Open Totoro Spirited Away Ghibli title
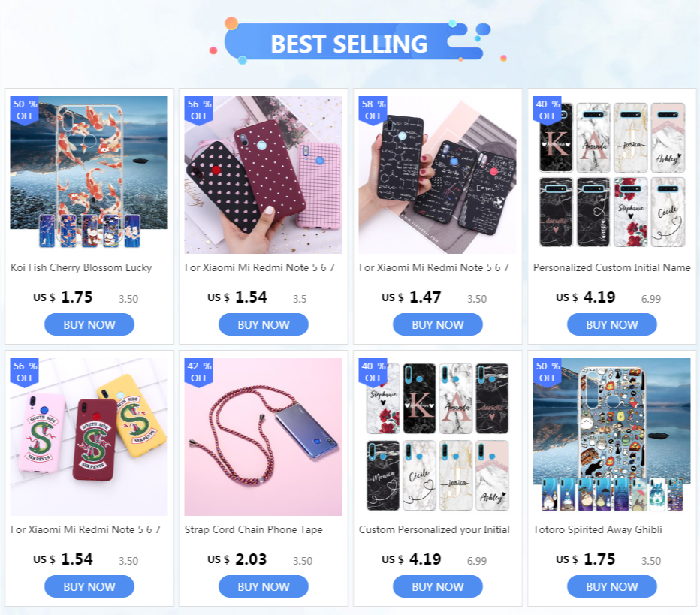This screenshot has height=615, width=700. (598, 529)
